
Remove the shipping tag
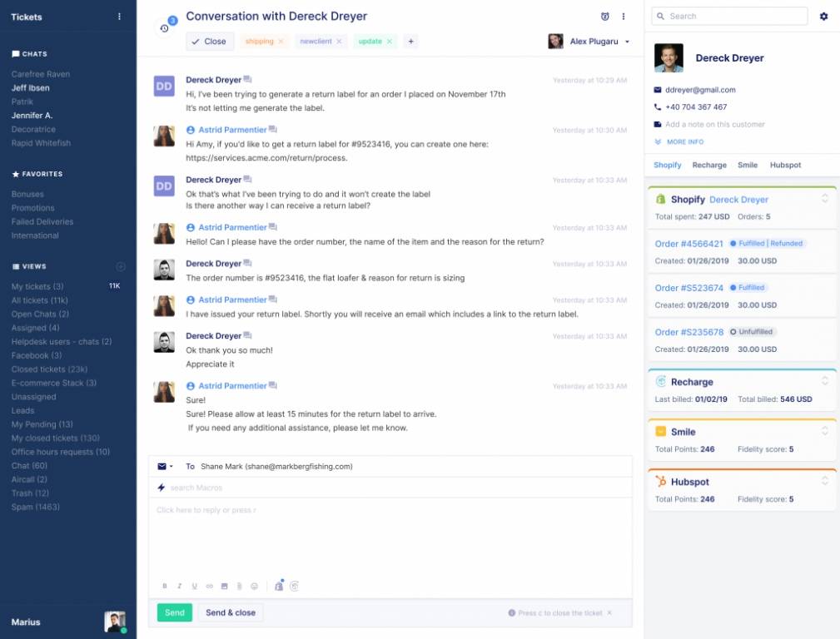281,42
